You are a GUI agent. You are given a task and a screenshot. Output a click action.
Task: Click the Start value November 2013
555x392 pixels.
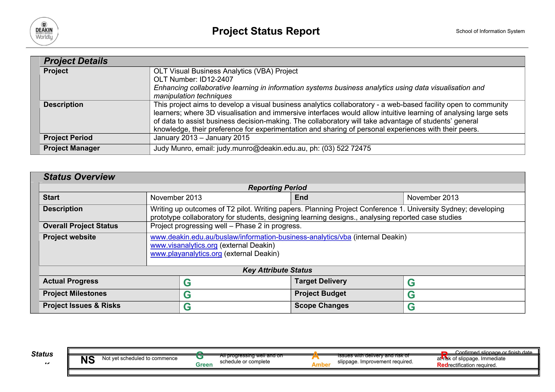click(176, 197)
